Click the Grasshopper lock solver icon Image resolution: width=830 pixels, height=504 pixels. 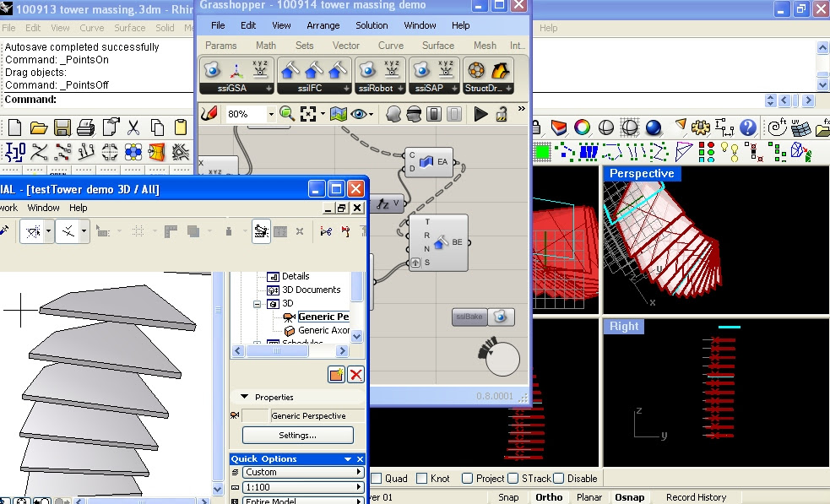502,114
